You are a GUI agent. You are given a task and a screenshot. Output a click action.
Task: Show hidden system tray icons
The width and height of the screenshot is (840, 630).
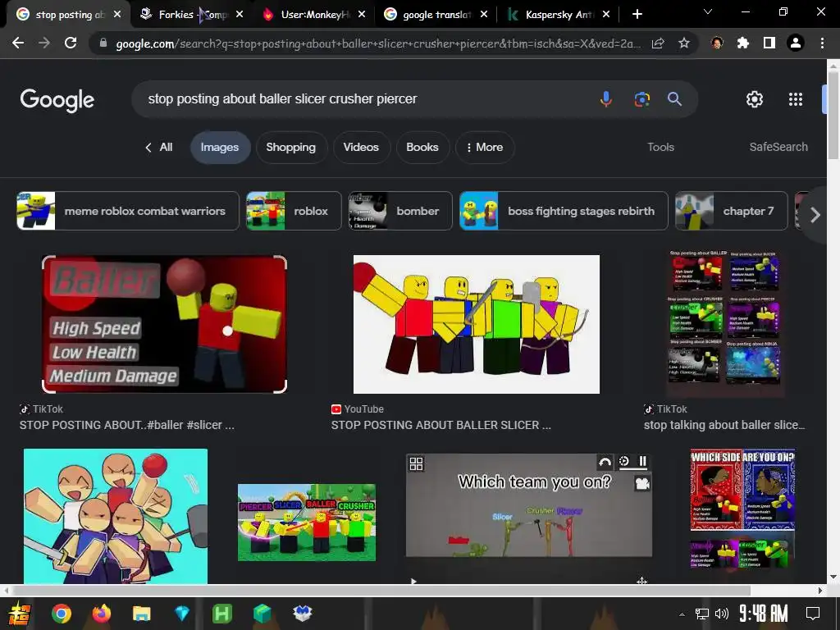click(682, 614)
